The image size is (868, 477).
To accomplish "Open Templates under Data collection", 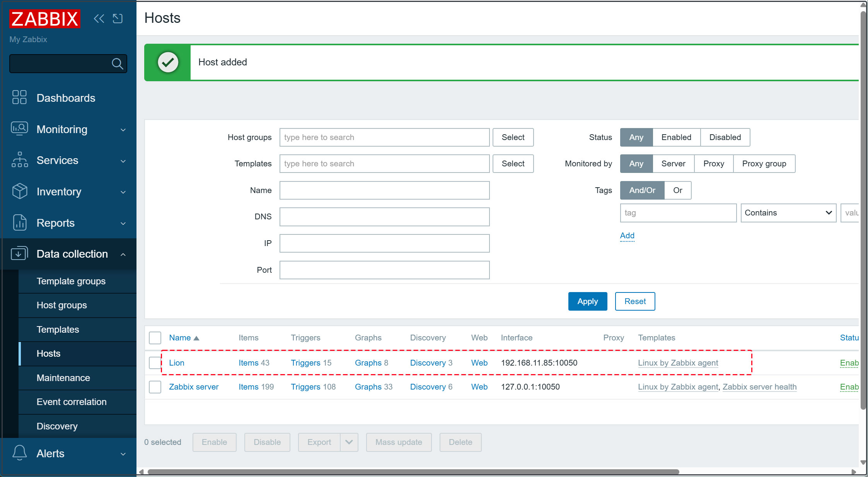I will point(58,329).
